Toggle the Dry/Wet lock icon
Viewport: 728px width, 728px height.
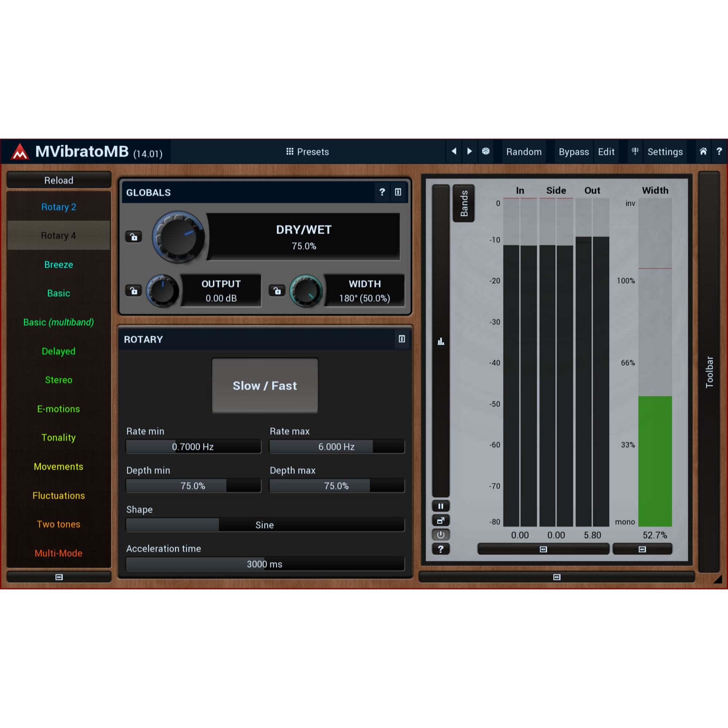(x=133, y=237)
